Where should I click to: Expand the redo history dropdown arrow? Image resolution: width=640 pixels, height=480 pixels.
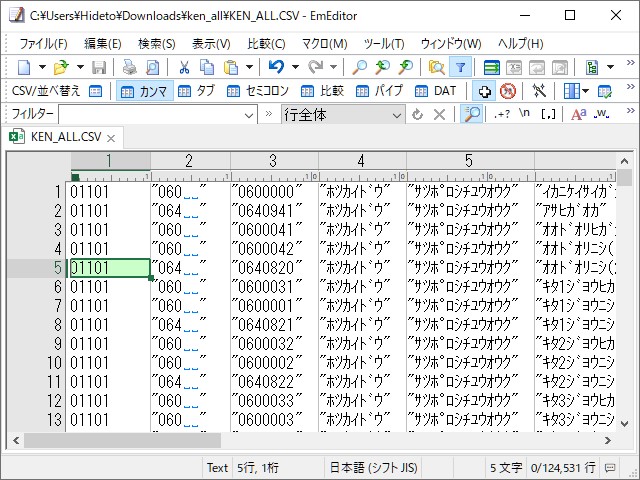tap(333, 67)
